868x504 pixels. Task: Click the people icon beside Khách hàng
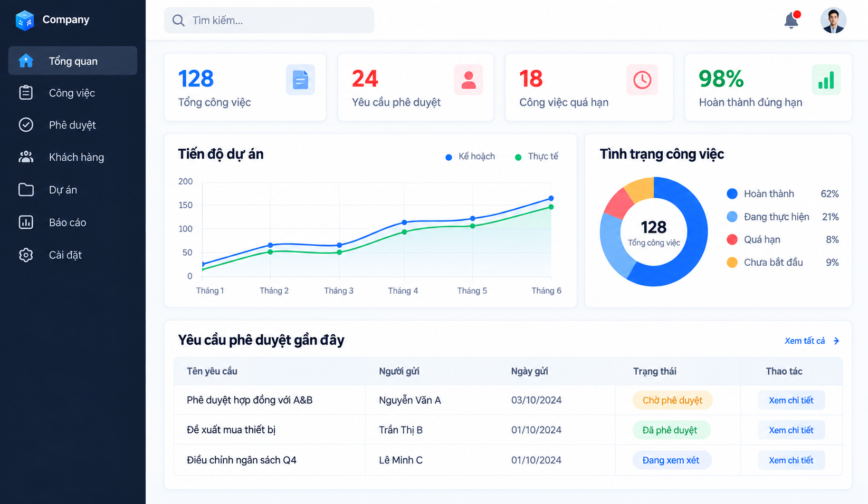pyautogui.click(x=26, y=157)
